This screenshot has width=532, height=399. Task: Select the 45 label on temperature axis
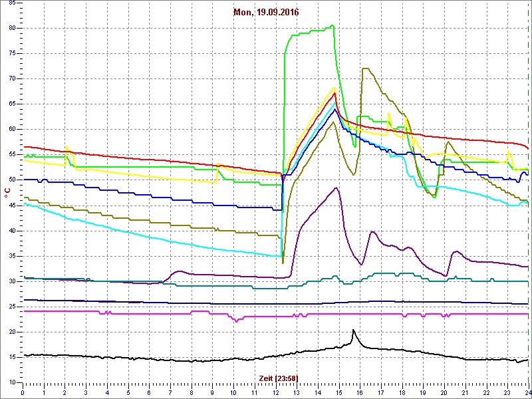[x=12, y=205]
